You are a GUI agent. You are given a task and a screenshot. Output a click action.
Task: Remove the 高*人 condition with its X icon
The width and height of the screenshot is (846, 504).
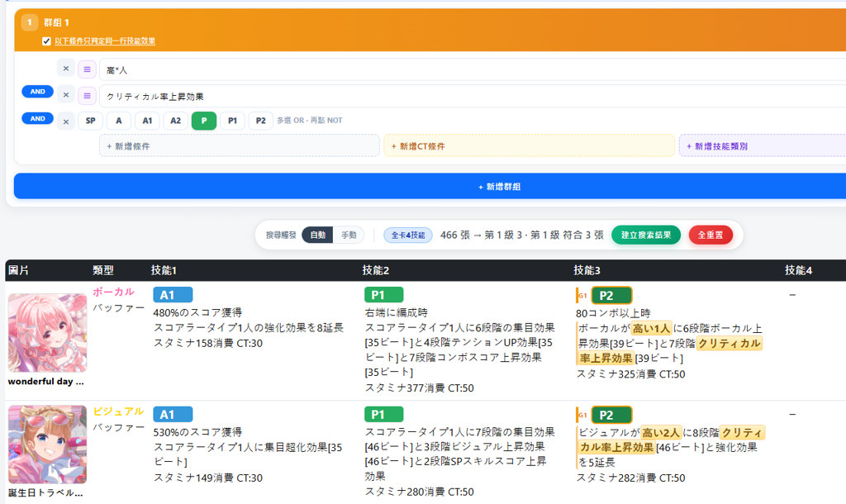(x=66, y=69)
